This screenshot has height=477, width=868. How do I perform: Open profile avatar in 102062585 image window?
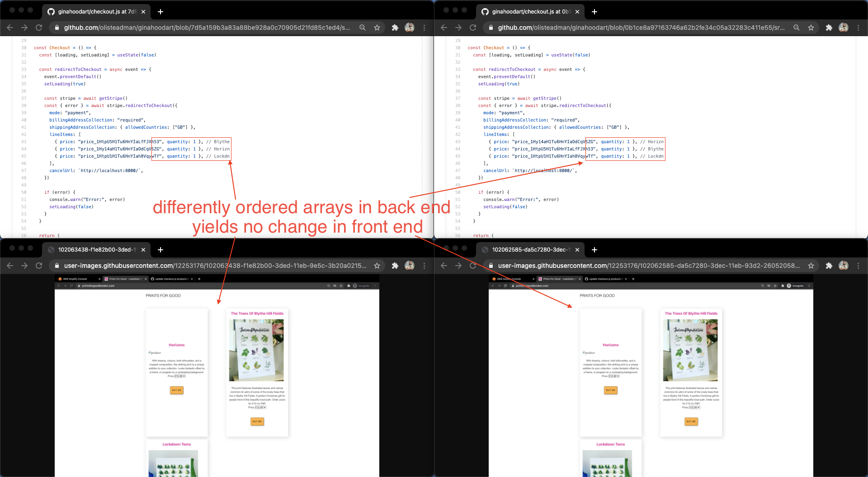click(x=844, y=266)
